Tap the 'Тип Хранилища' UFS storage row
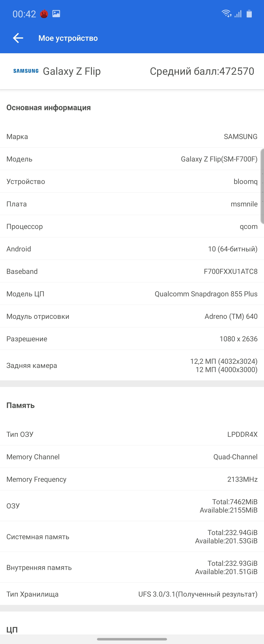264x644 pixels. [x=132, y=594]
